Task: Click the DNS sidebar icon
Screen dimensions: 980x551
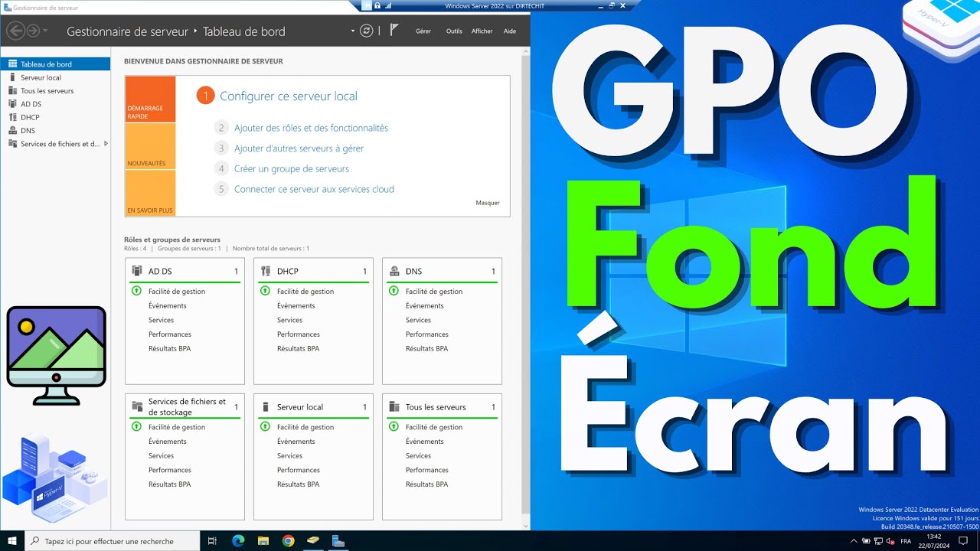Action: point(12,130)
